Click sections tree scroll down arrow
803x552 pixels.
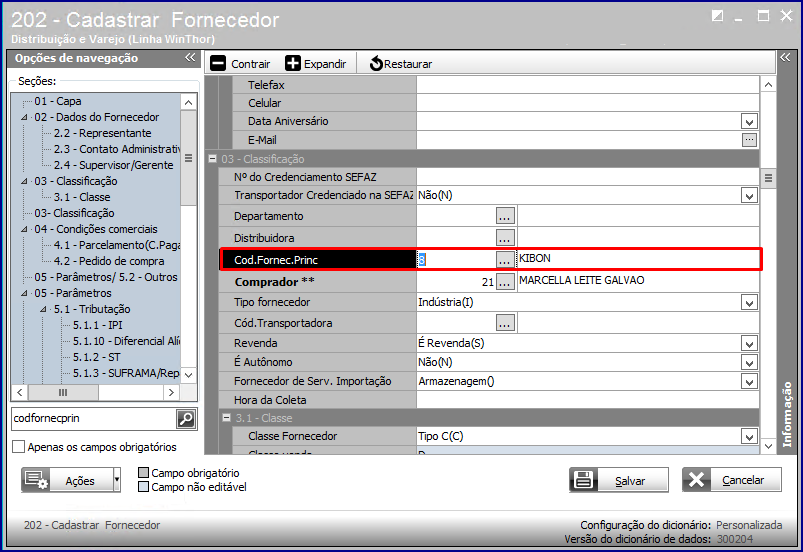click(188, 375)
